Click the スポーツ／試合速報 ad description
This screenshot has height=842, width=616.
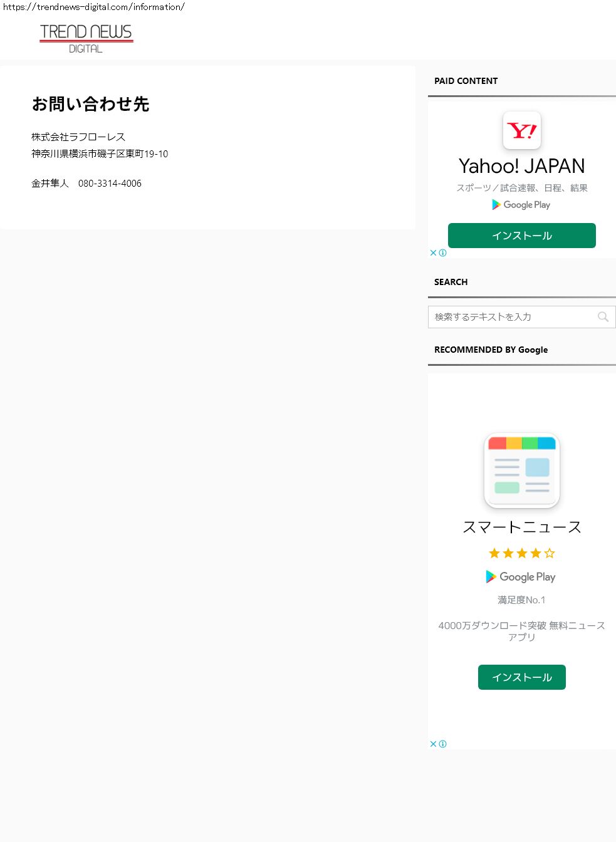click(x=521, y=188)
